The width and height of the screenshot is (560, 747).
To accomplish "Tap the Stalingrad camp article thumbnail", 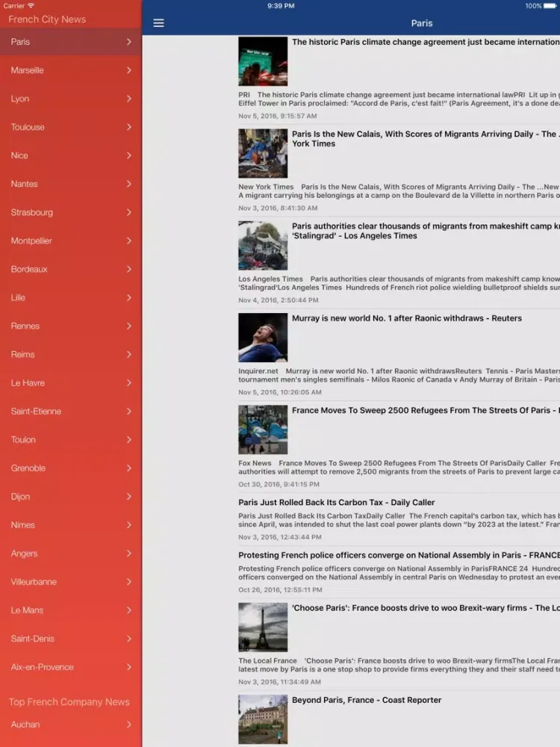I will click(263, 245).
